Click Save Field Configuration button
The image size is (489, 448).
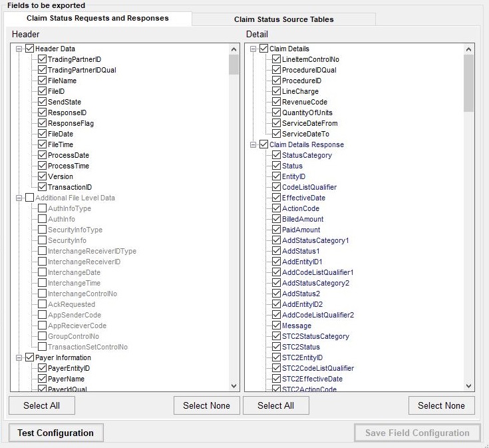(417, 433)
